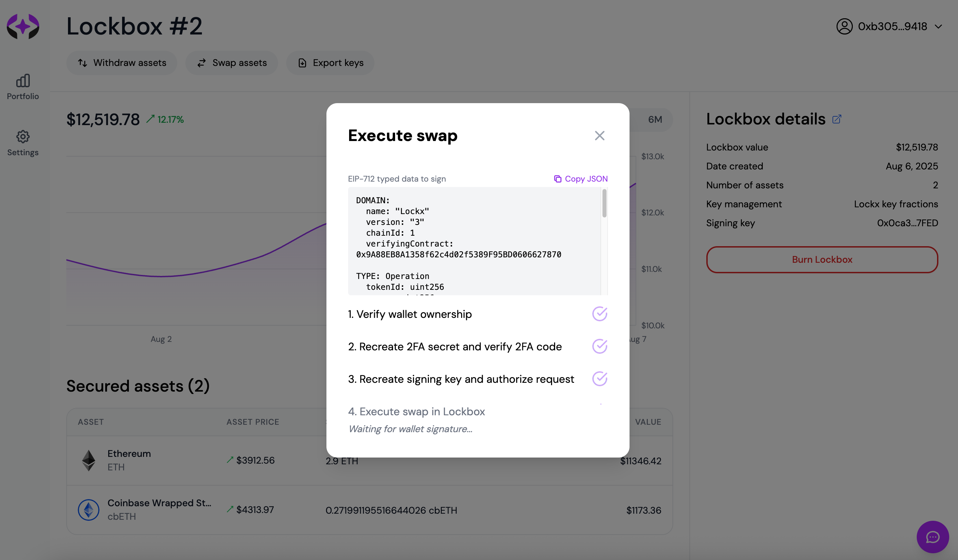Image resolution: width=958 pixels, height=560 pixels.
Task: Click the Ethereum asset logo icon
Action: pyautogui.click(x=89, y=460)
